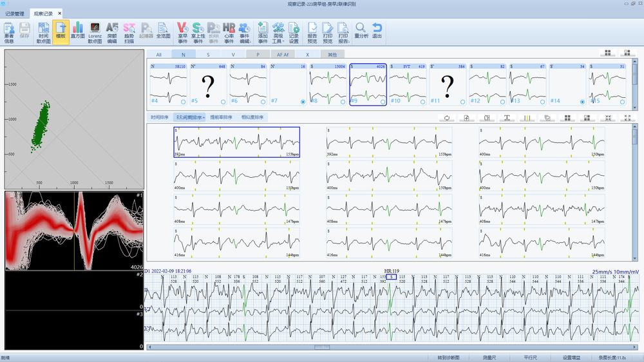The image size is (644, 362).
Task: Open the 打印预览 print preview
Action: coord(328,32)
